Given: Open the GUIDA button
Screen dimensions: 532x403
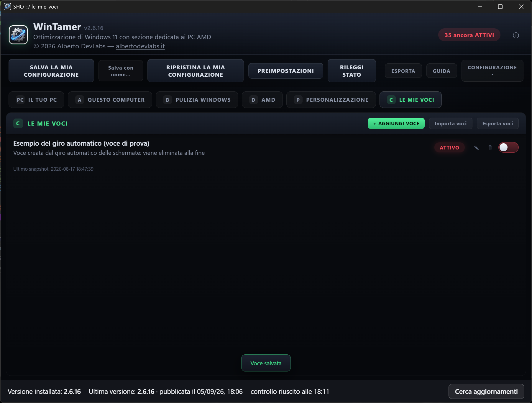Looking at the screenshot, I should pyautogui.click(x=441, y=71).
